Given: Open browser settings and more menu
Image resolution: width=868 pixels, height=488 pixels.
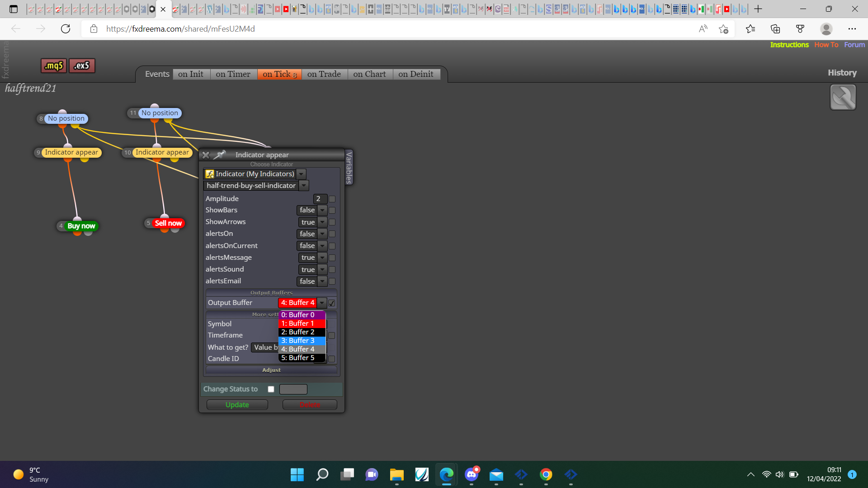Looking at the screenshot, I should [852, 29].
